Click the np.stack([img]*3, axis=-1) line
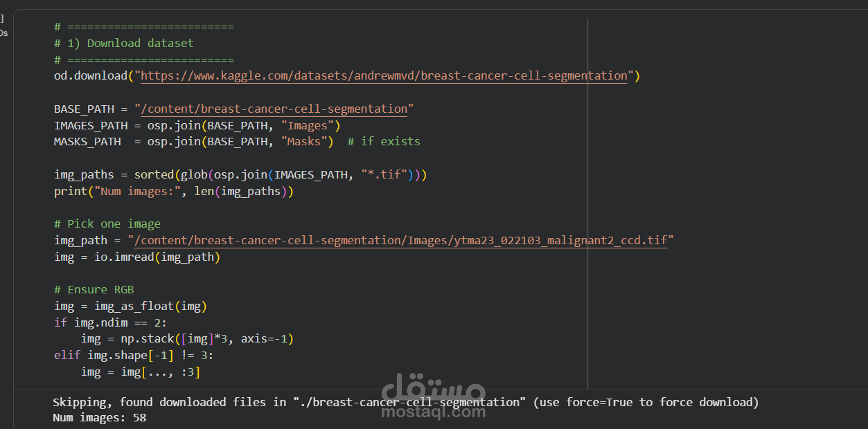 click(x=188, y=339)
